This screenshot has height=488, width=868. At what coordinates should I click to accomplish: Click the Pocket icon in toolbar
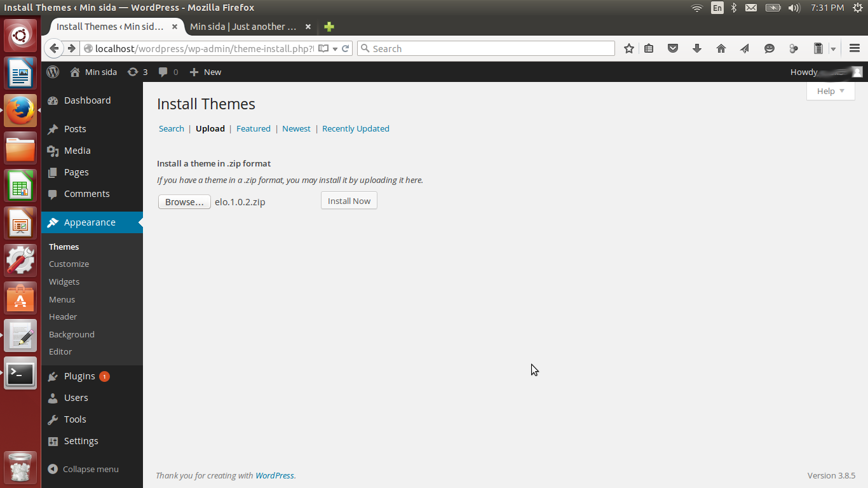[673, 48]
